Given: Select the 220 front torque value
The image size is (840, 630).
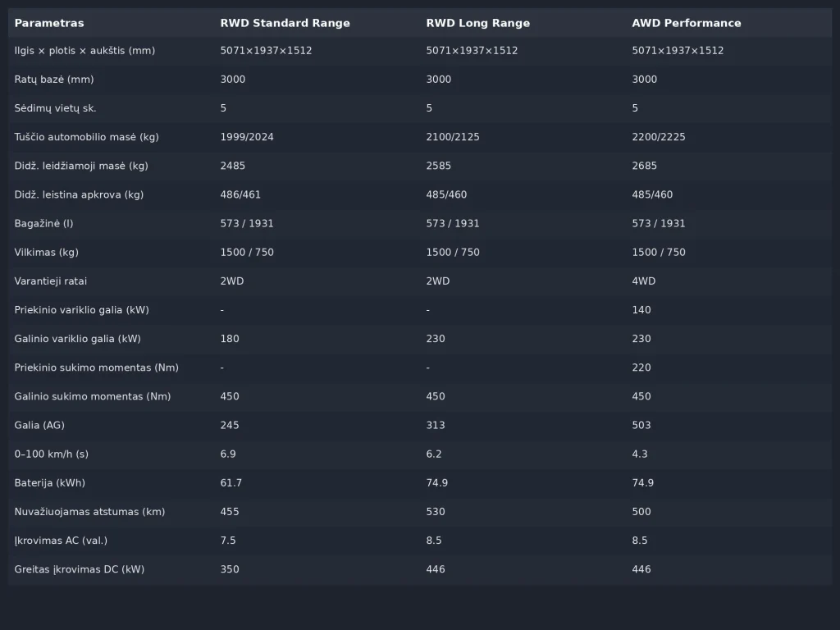Looking at the screenshot, I should click(x=641, y=367).
